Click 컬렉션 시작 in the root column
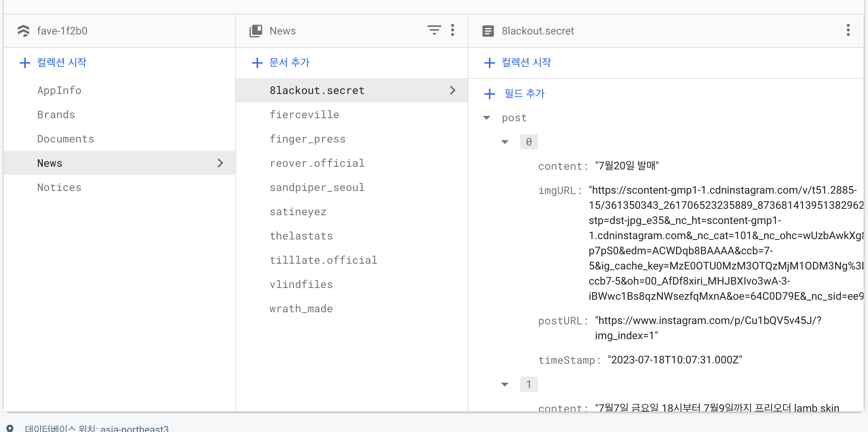This screenshot has width=868, height=432. [61, 63]
